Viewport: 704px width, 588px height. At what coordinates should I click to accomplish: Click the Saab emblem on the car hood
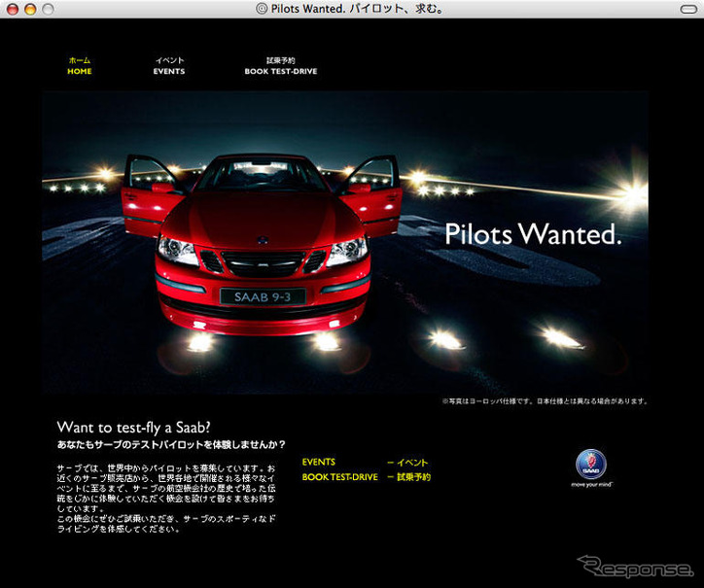(x=263, y=239)
